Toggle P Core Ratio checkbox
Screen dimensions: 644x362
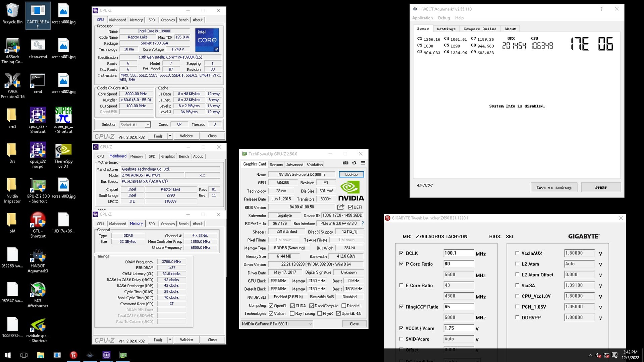click(x=401, y=264)
